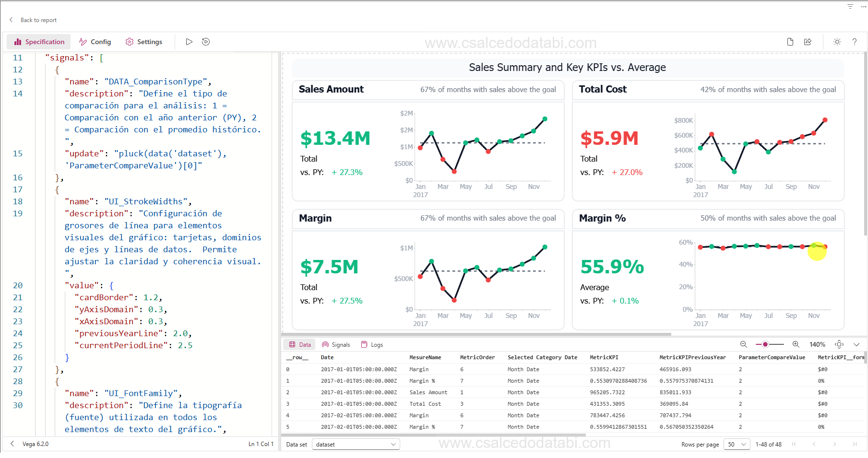Open the Rows per page dropdown
868x458 pixels.
click(x=737, y=444)
